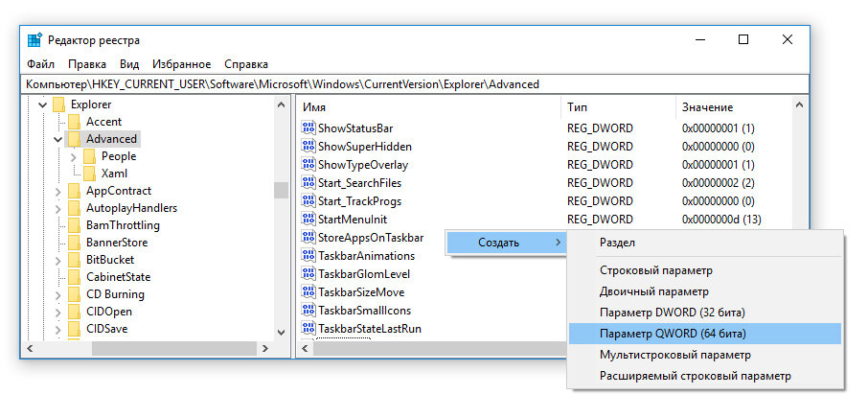Select the CIDSave tree item
The height and width of the screenshot is (418, 868).
click(107, 328)
